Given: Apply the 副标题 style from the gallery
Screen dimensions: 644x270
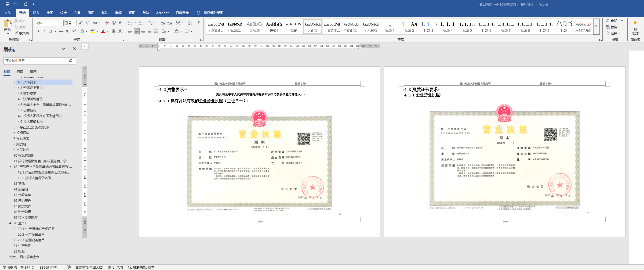Looking at the screenshot, I should [254, 27].
